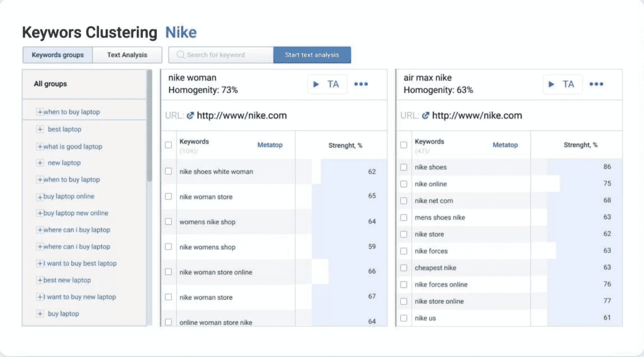Focus the Search for keyword field
Viewport: 644px width, 357px height.
click(225, 55)
